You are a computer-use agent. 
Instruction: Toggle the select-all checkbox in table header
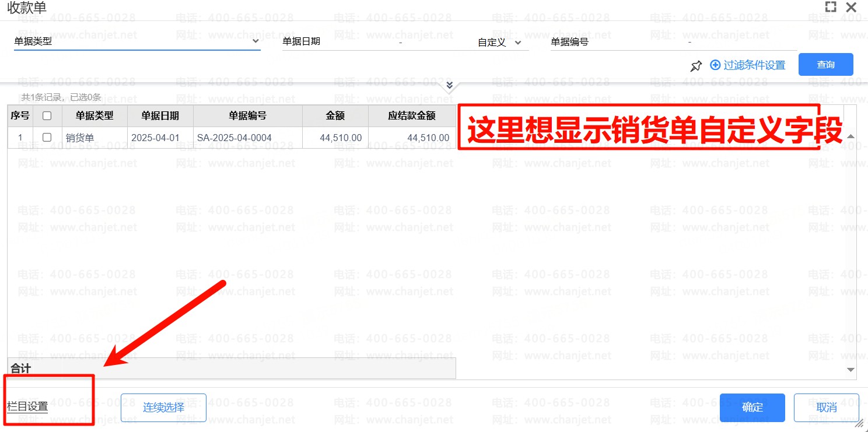pyautogui.click(x=47, y=115)
